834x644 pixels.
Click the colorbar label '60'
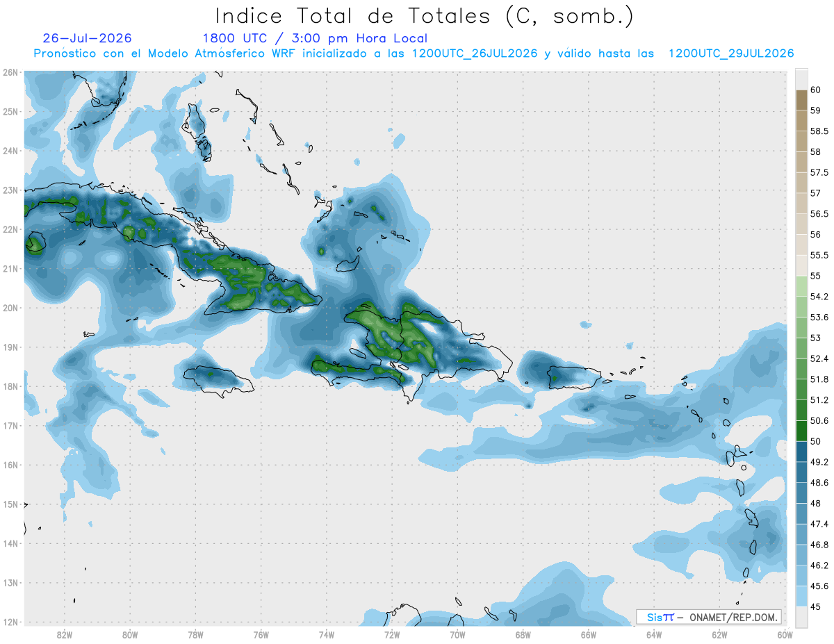[815, 90]
